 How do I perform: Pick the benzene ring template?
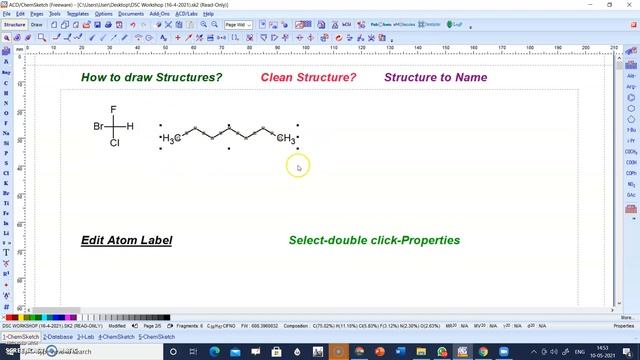pyautogui.click(x=631, y=98)
